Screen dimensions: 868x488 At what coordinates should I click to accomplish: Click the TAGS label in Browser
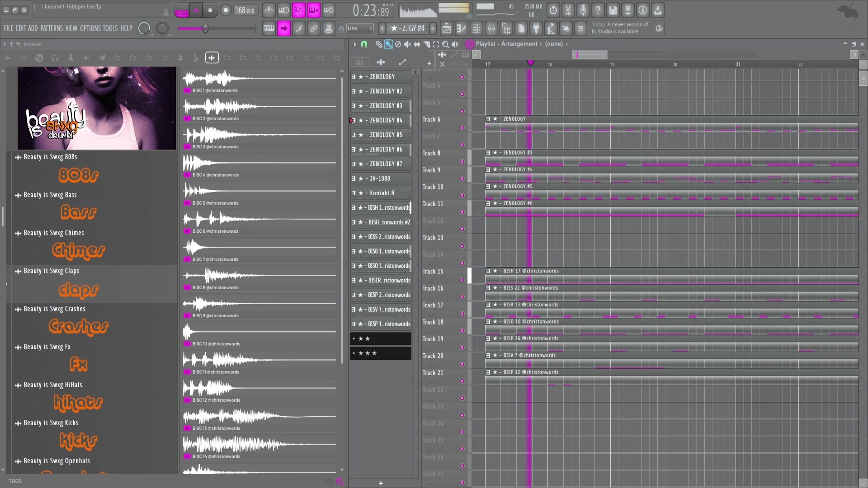tap(15, 481)
